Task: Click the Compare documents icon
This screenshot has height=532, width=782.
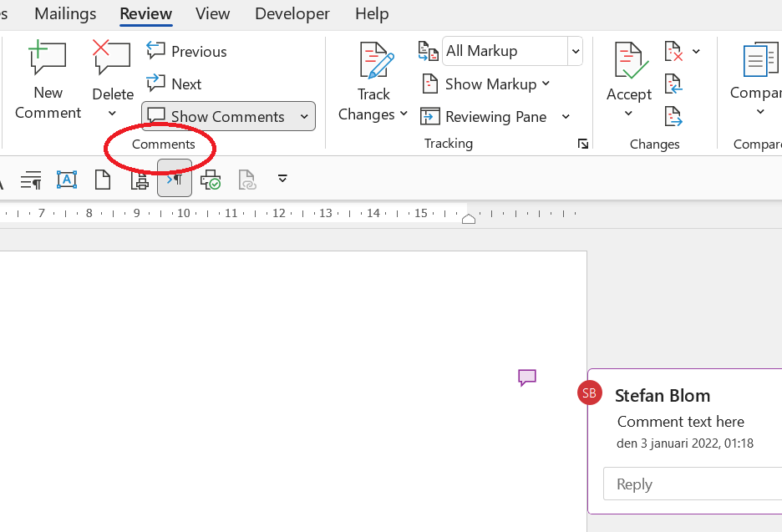Action: [760, 60]
